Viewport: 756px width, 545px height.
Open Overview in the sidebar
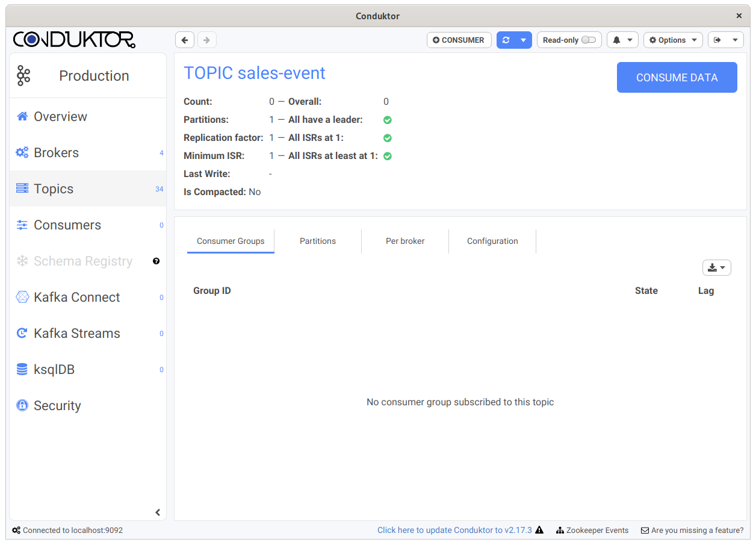[x=88, y=117]
